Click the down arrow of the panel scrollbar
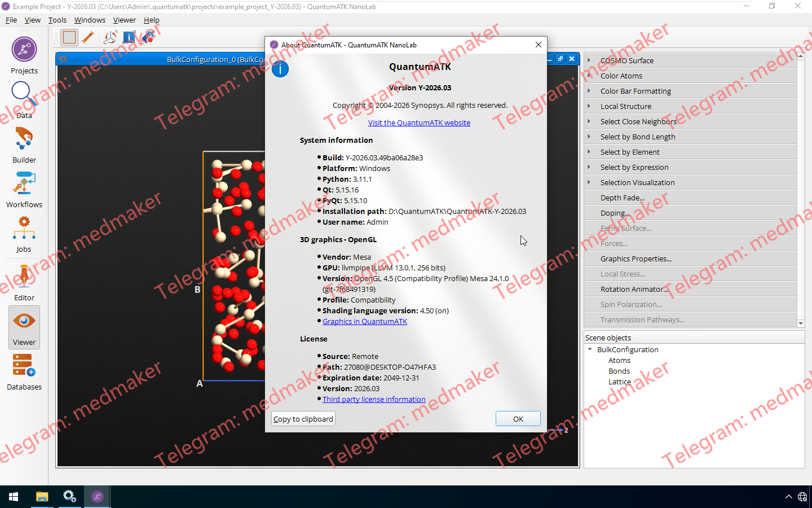The height and width of the screenshot is (508, 812). 801,323
